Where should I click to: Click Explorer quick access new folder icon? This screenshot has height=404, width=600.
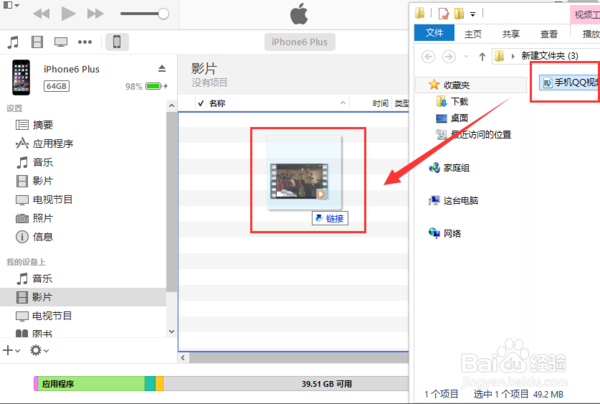[x=459, y=14]
